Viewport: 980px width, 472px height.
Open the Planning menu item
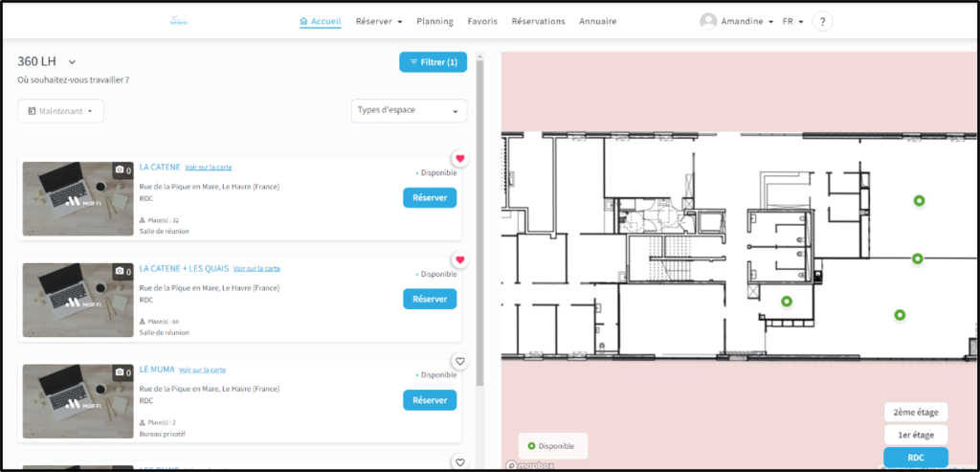[434, 21]
